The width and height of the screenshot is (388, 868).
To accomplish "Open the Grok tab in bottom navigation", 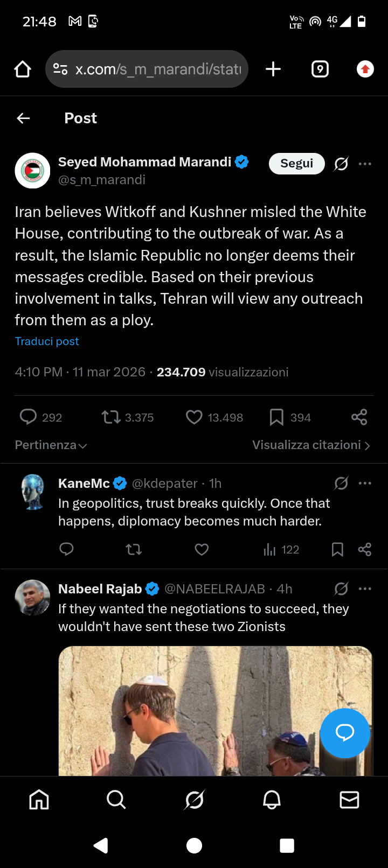I will [x=194, y=800].
